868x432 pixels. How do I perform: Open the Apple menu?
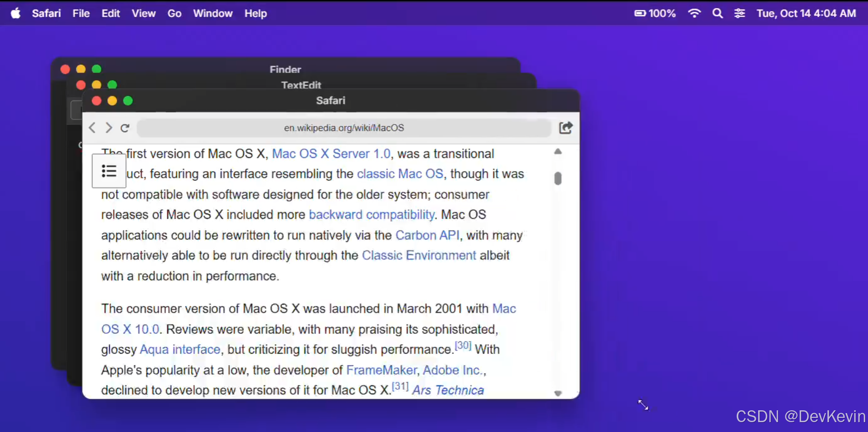[16, 13]
